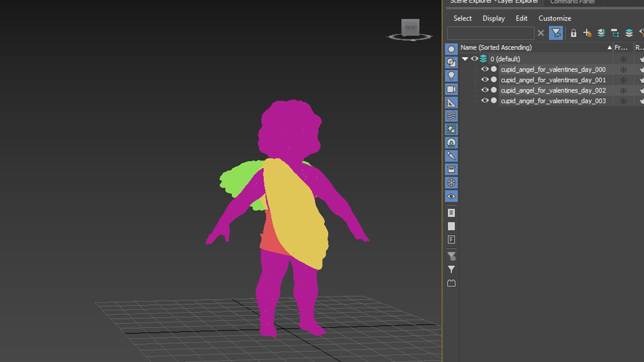Toggle Display Lights filter icon
This screenshot has width=644, height=362.
coord(451,76)
